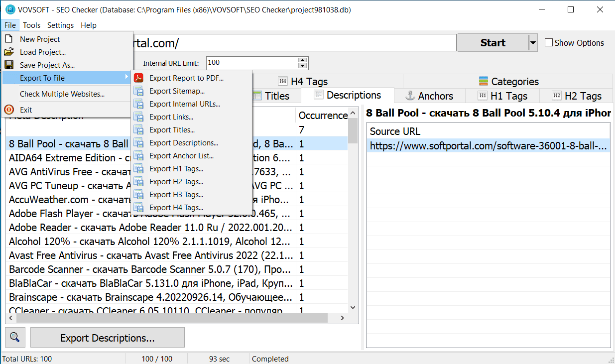Select Export Sitemap from submenu
The image size is (615, 364).
point(191,91)
